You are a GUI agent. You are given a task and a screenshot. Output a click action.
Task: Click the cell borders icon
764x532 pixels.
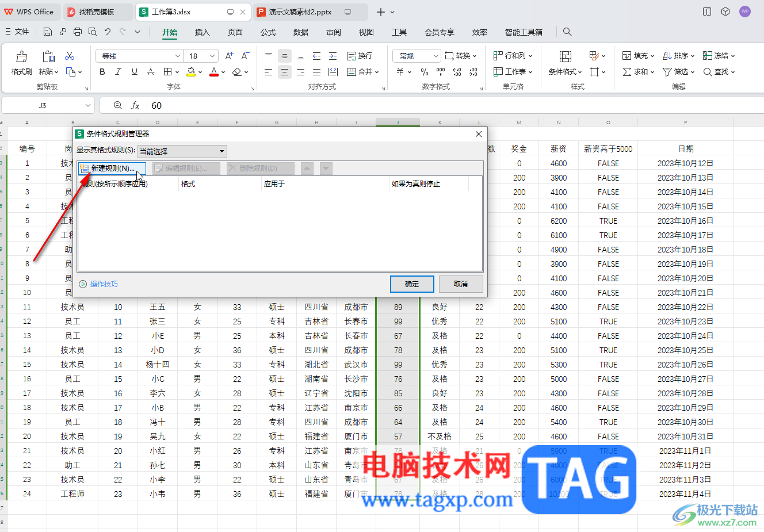167,72
